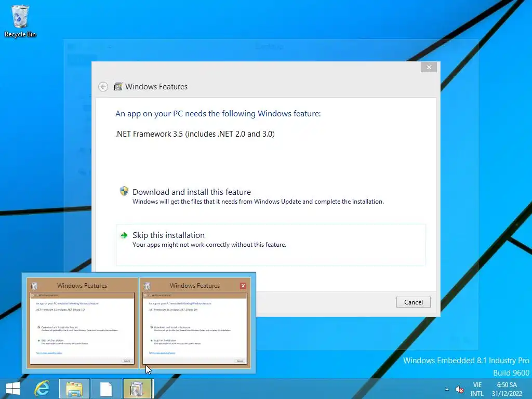Close the second Windows Features preview thumbnail

point(243,286)
